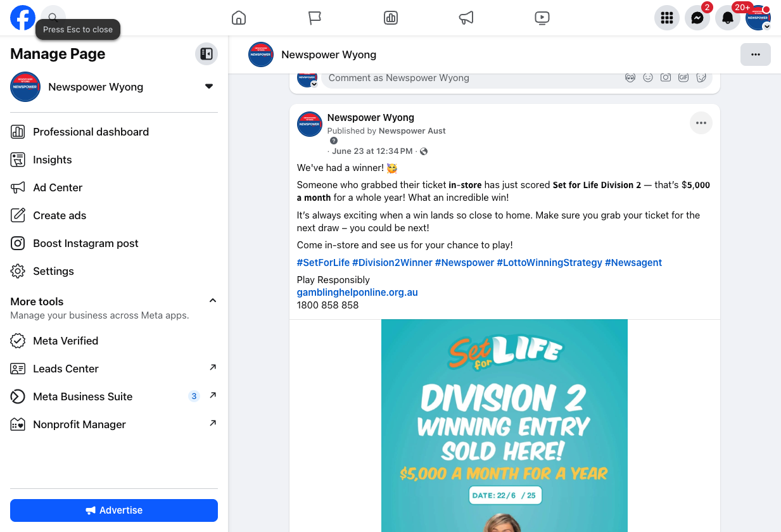Open Insights in the sidebar
781x532 pixels.
click(114, 160)
